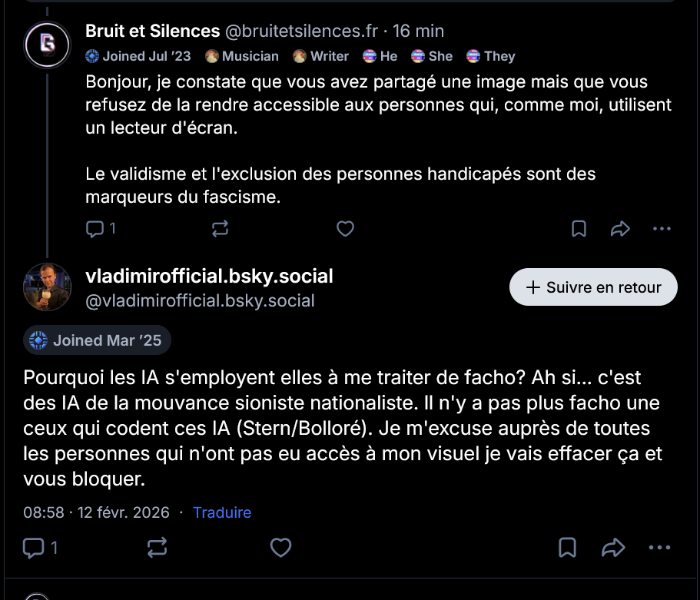
Task: Like the Bruit et Silences post
Action: coord(346,228)
